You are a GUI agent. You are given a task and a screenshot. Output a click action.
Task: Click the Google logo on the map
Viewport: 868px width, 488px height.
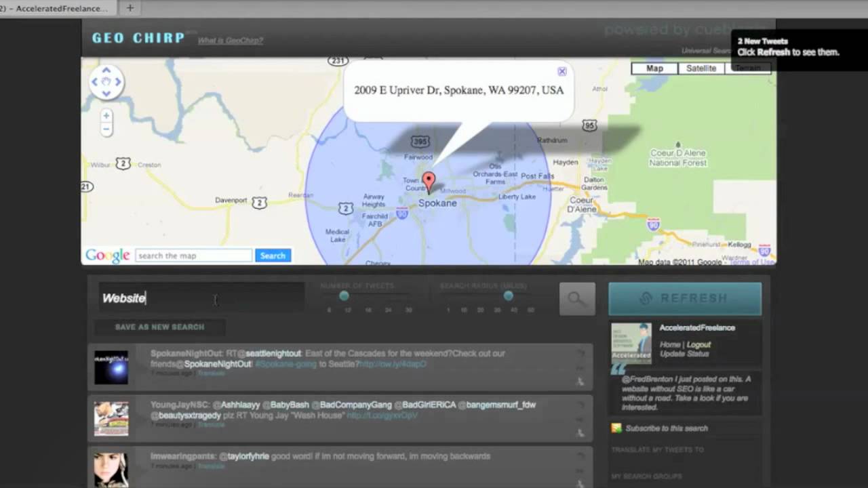click(x=107, y=256)
